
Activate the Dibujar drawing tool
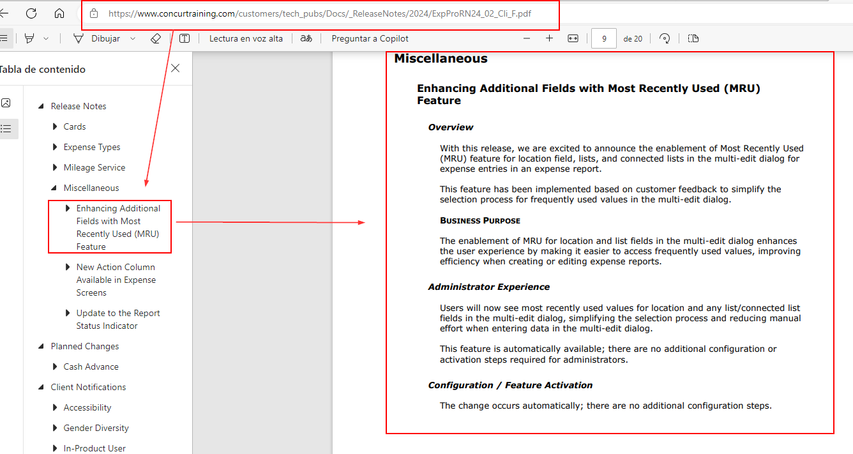tap(96, 39)
